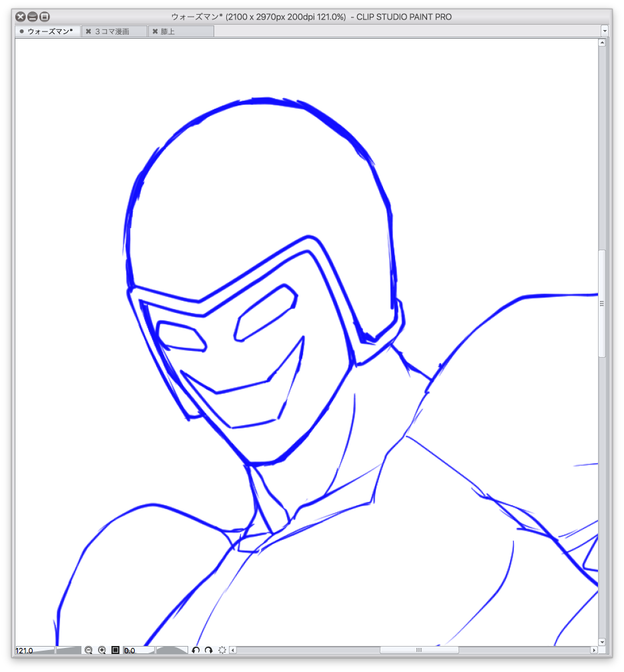The width and height of the screenshot is (624, 672).
Task: Click the vertical scrollbar up arrow
Action: pos(602,43)
